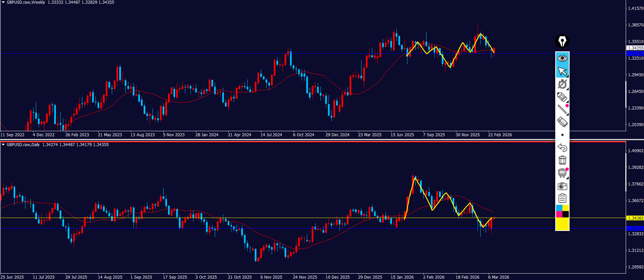
Task: Clear drawings with the trash can icon
Action: coord(562,160)
